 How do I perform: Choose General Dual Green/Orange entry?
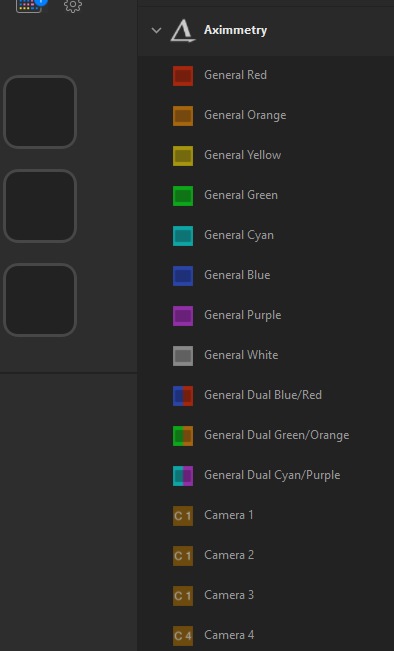[266, 436]
